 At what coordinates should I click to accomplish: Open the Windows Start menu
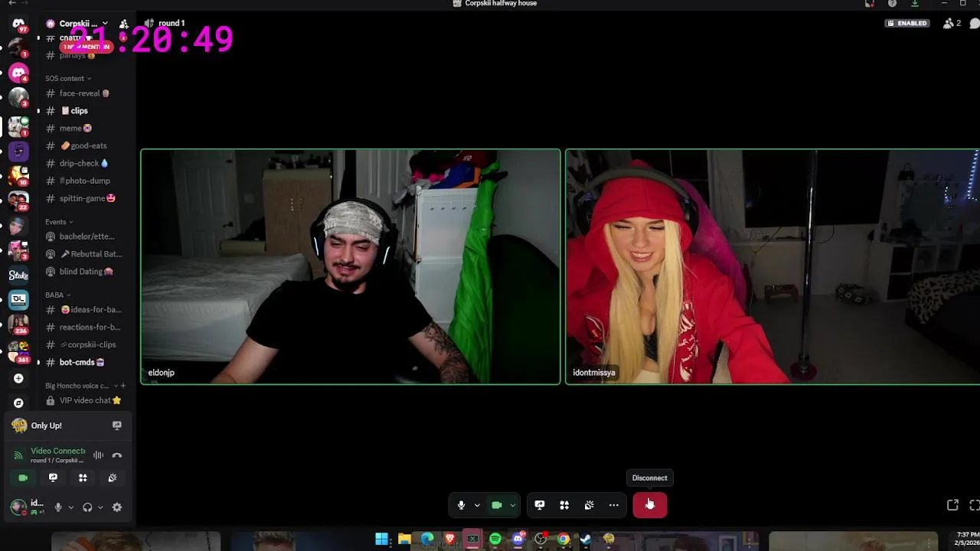381,539
